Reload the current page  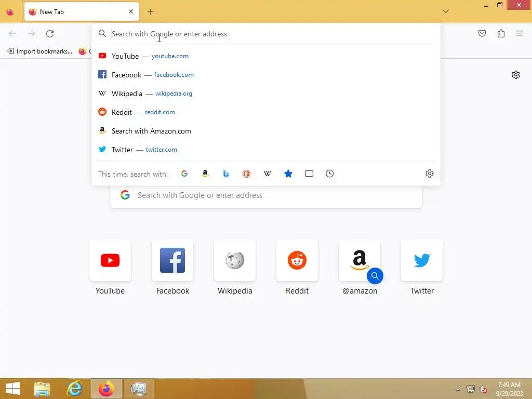[x=50, y=34]
